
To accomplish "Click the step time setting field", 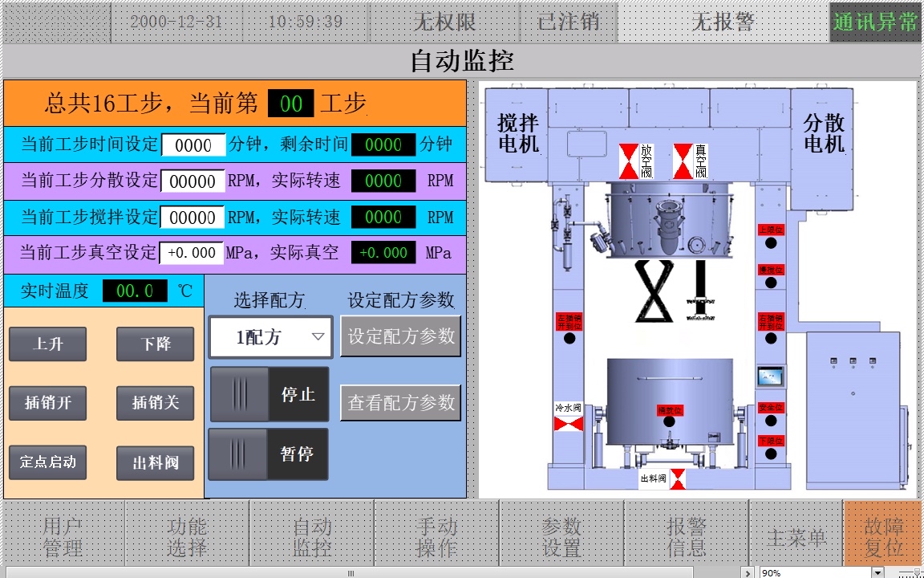I will point(193,145).
